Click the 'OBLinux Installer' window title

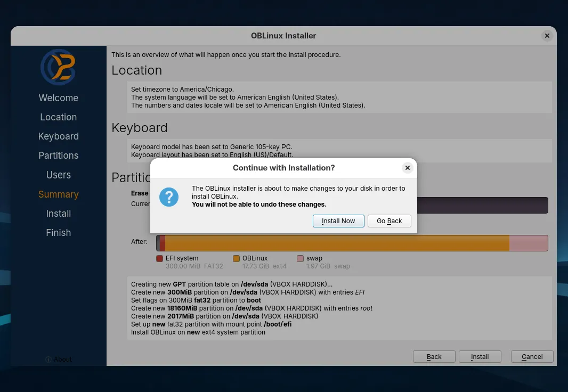(x=283, y=36)
